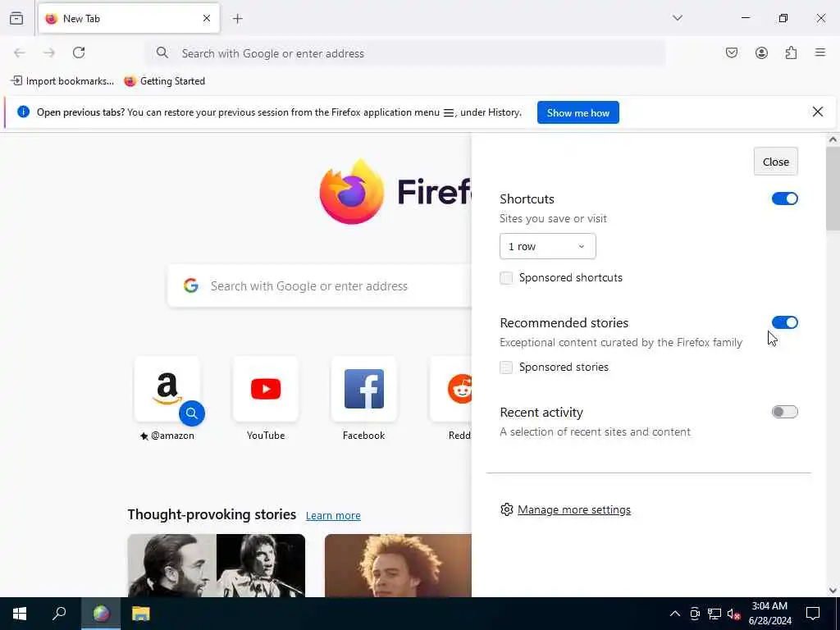Screen dimensions: 840x630
Task: Focus the top address bar field
Action: pyautogui.click(x=405, y=53)
